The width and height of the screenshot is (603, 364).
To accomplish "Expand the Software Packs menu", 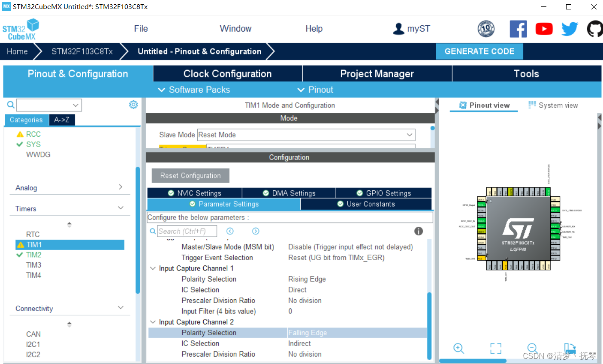I will (194, 90).
